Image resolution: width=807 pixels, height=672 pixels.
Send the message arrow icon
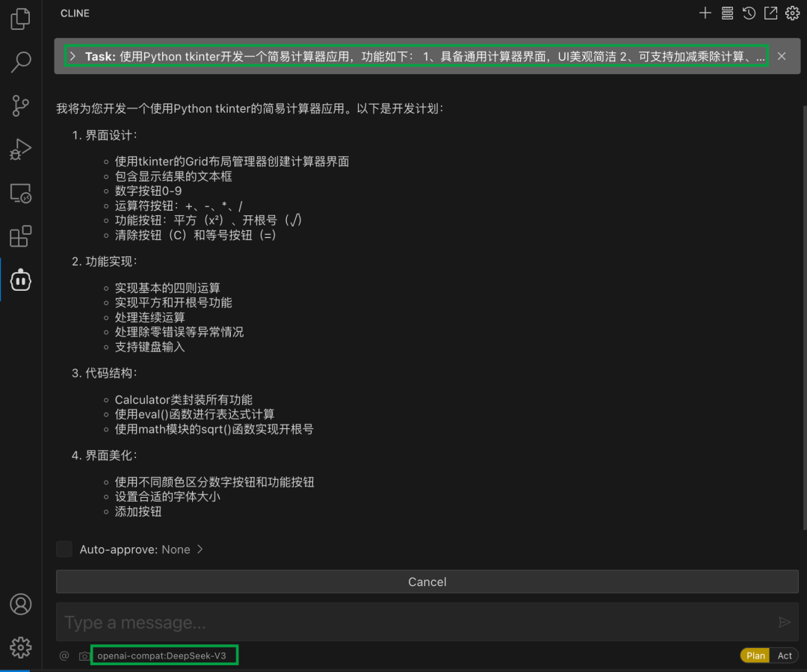[785, 622]
